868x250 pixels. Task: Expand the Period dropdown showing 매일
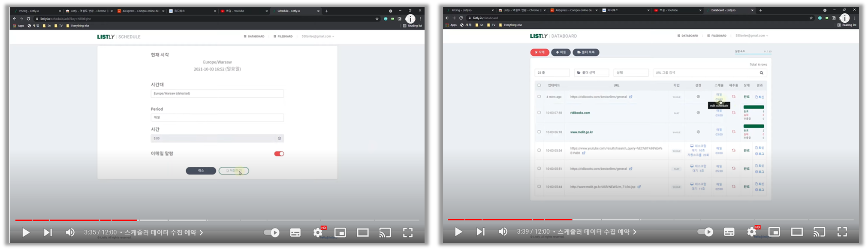[217, 117]
